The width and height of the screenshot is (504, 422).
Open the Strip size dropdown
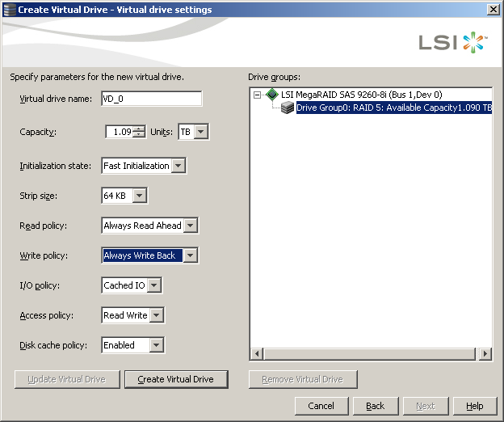140,196
